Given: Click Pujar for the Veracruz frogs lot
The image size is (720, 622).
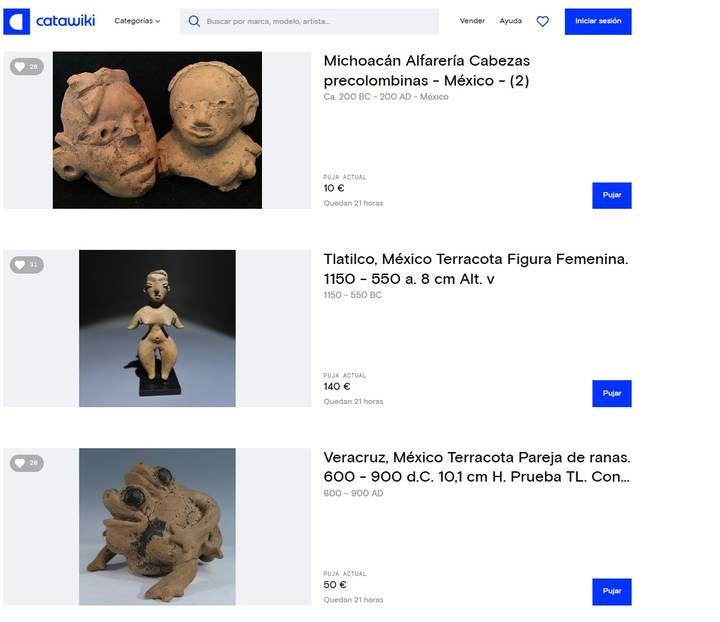Looking at the screenshot, I should pos(612,592).
